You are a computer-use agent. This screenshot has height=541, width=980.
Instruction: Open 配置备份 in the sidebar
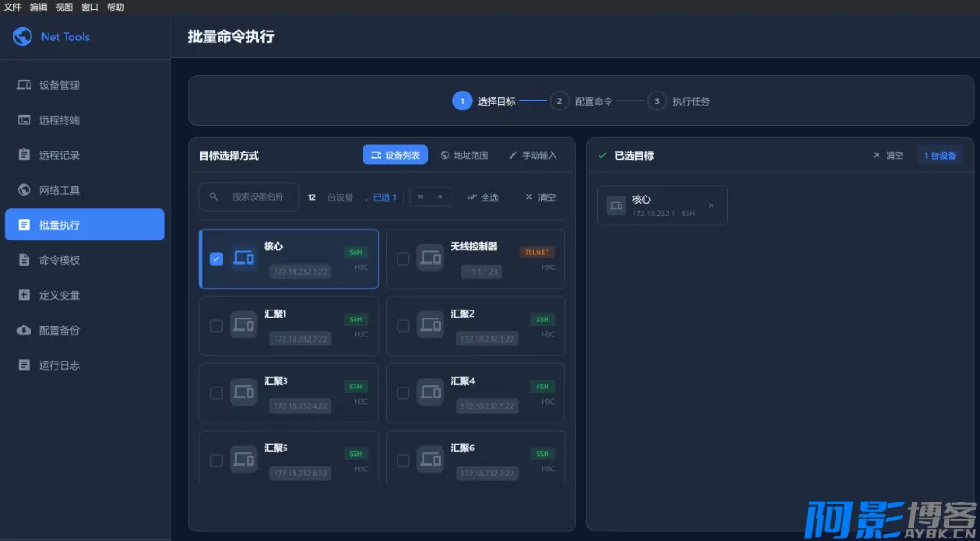tap(59, 330)
